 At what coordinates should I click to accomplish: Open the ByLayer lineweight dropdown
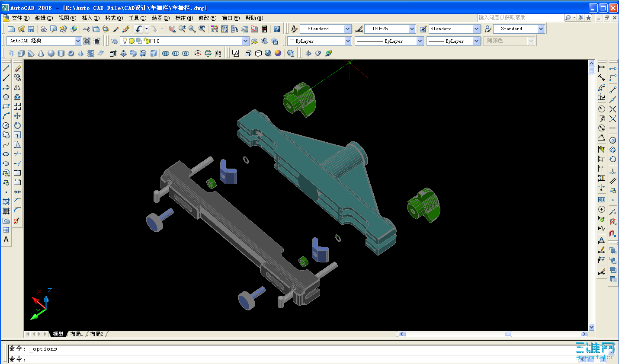(x=476, y=41)
